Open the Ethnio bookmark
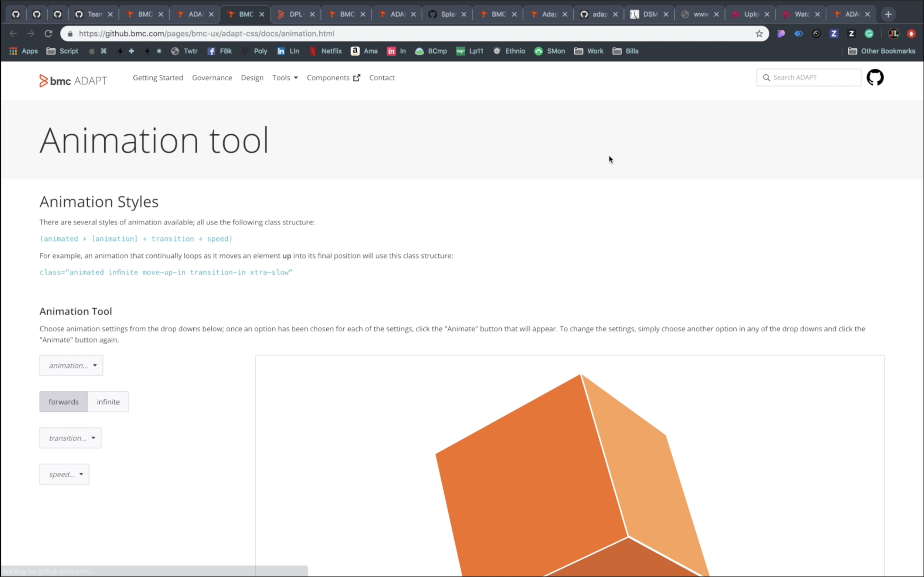The height and width of the screenshot is (577, 924). (509, 51)
